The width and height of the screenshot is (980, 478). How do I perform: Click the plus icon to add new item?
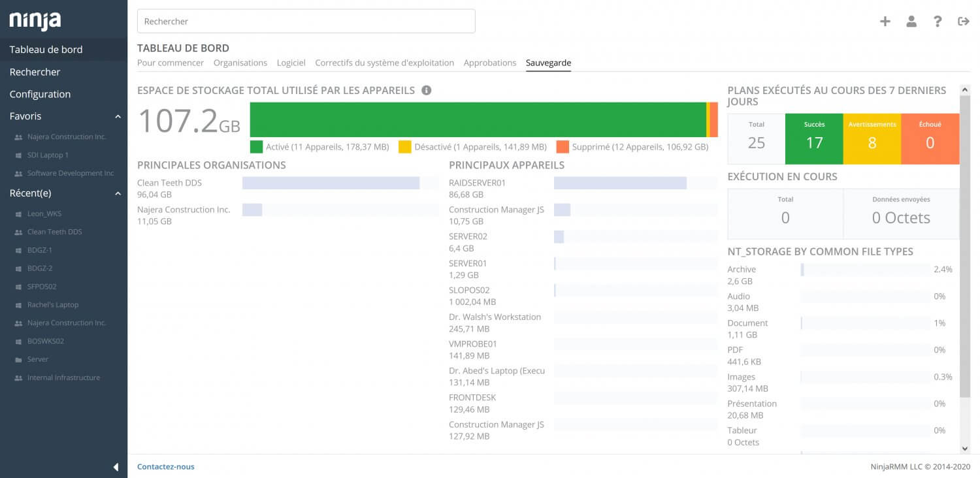coord(885,21)
